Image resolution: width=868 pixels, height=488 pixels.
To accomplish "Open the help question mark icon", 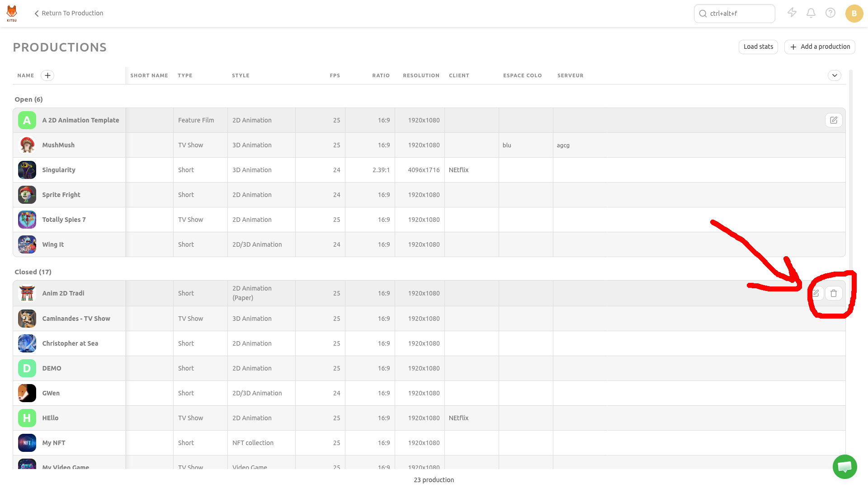I will [x=830, y=13].
